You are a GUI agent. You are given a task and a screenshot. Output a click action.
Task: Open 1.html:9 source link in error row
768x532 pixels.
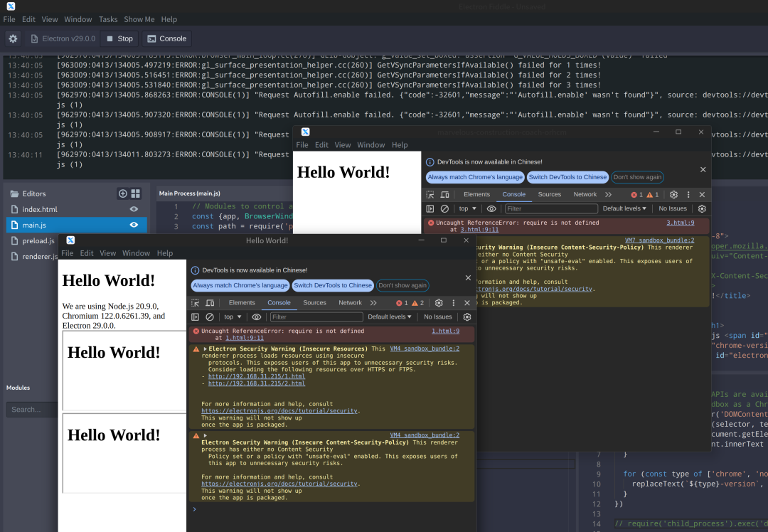pyautogui.click(x=445, y=331)
